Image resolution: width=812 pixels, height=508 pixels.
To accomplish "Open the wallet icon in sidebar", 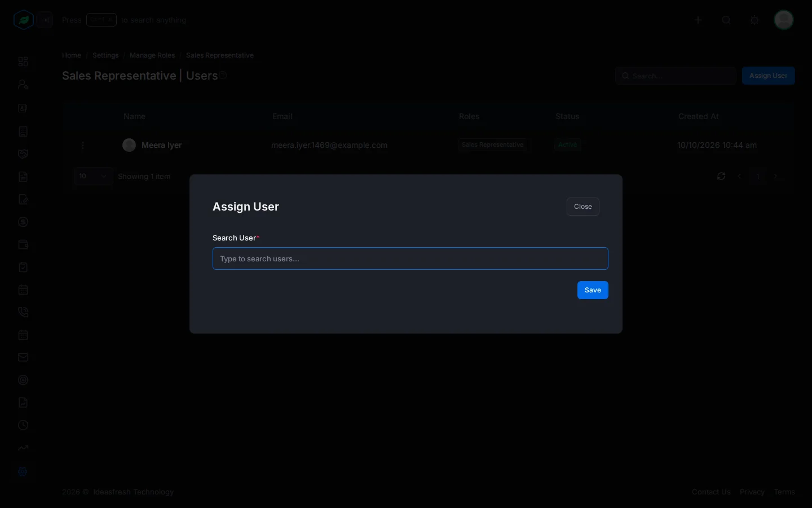I will click(x=23, y=244).
